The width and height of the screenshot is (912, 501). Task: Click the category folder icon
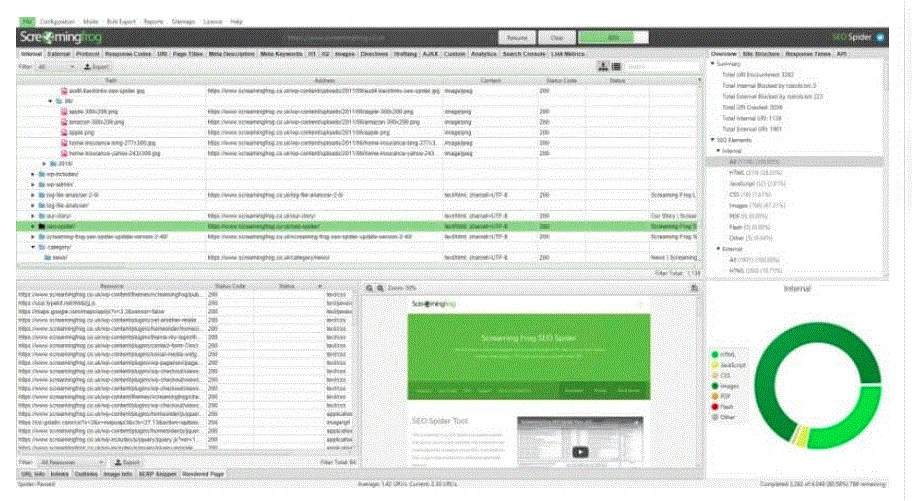click(42, 247)
